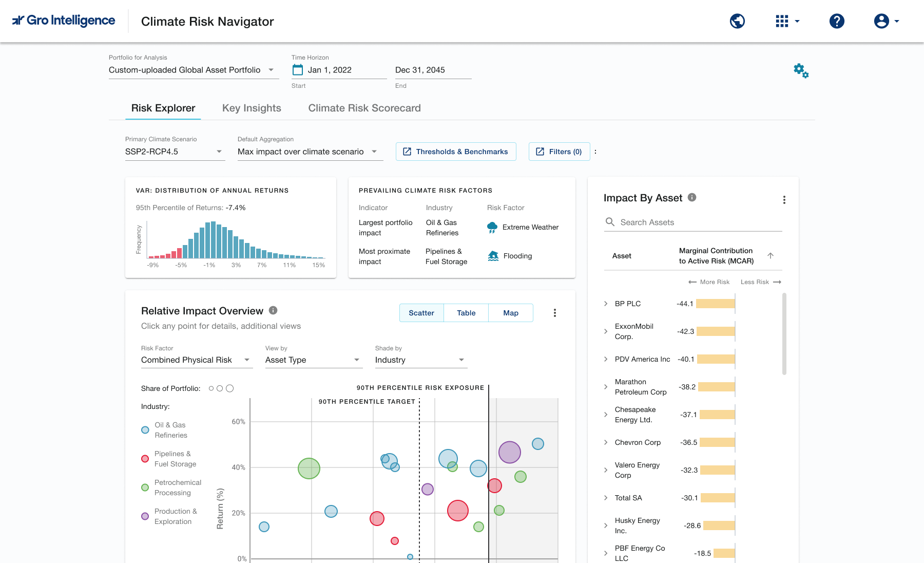Open the help question mark icon
Screen dimensions: 924x563
pyautogui.click(x=837, y=21)
